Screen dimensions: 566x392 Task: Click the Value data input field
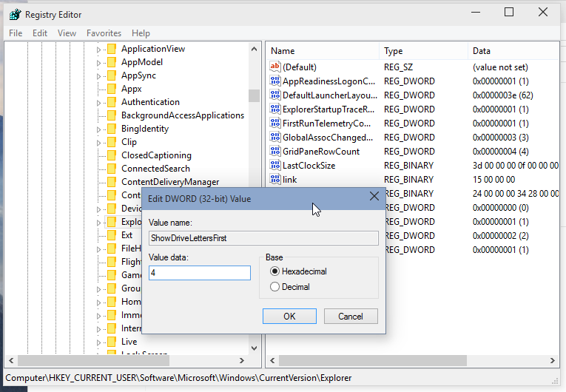[x=200, y=273]
